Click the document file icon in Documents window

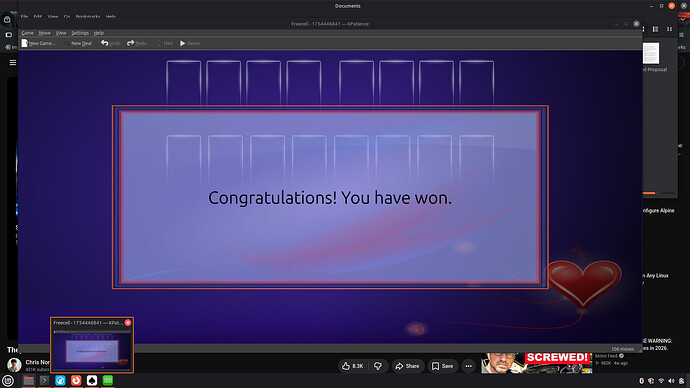651,53
